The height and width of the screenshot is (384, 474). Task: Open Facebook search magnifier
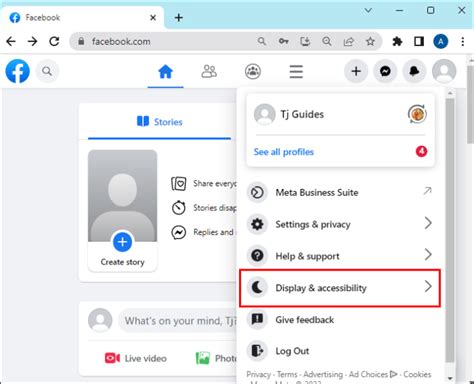pyautogui.click(x=47, y=71)
